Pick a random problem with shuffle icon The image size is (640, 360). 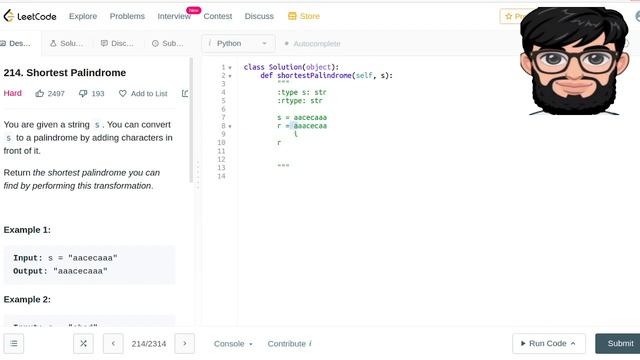click(x=83, y=344)
